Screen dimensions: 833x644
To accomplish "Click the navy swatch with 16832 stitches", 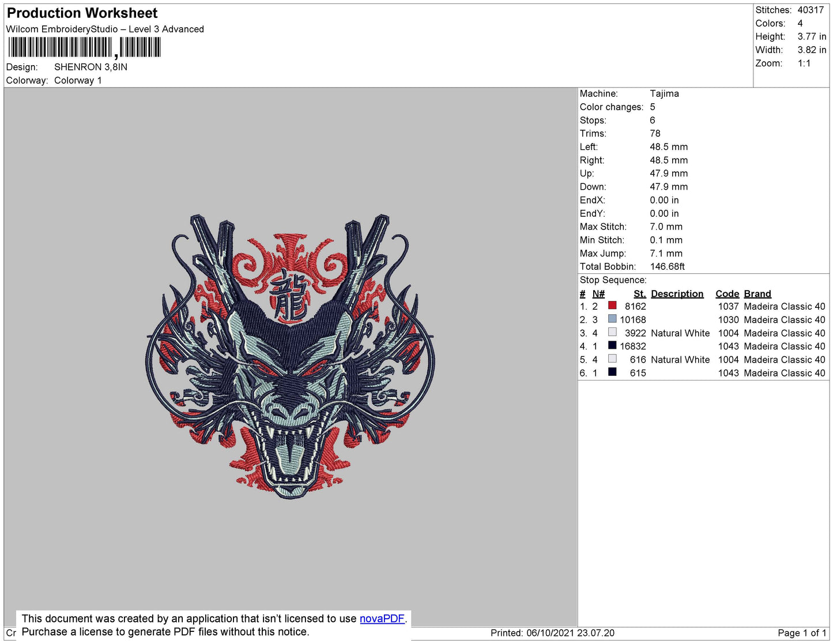I will click(x=612, y=345).
